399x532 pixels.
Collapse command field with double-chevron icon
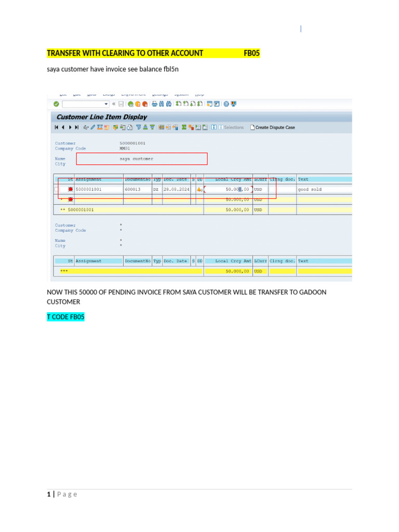[x=114, y=104]
